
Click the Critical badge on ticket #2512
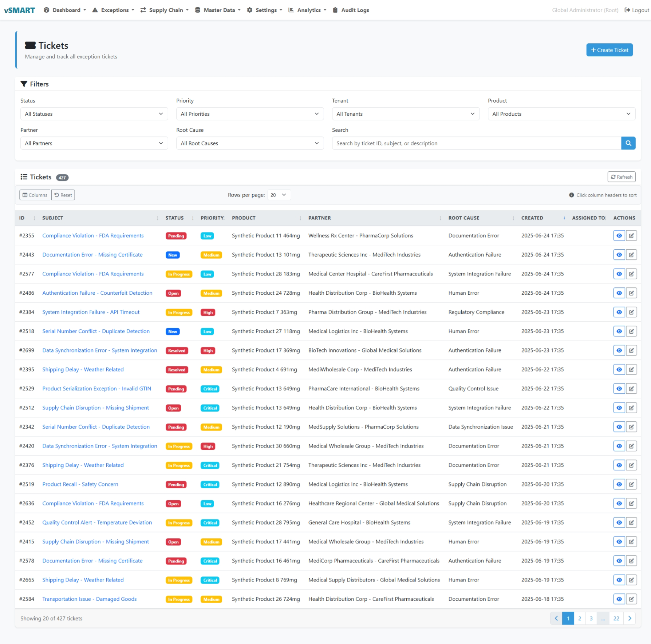(x=210, y=408)
